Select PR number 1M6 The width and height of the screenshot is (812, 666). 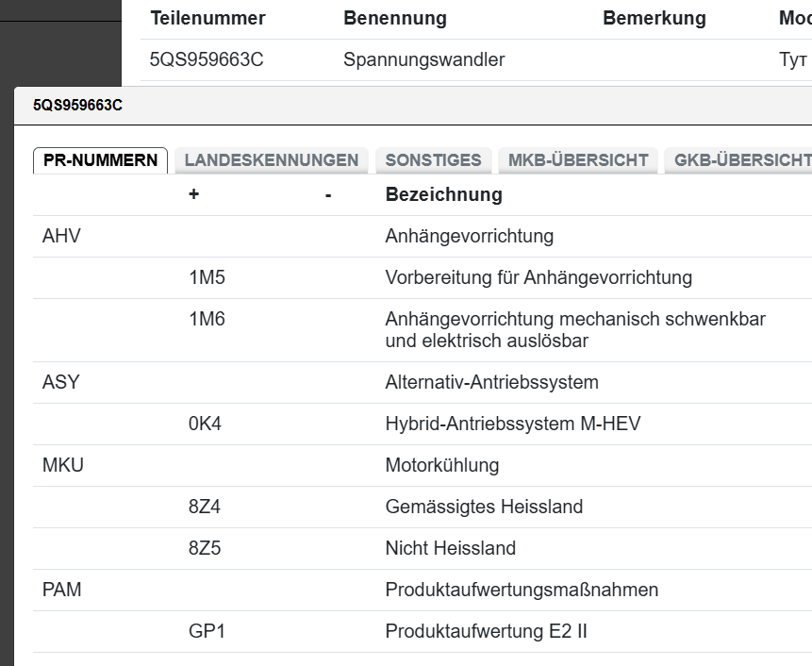coord(207,319)
